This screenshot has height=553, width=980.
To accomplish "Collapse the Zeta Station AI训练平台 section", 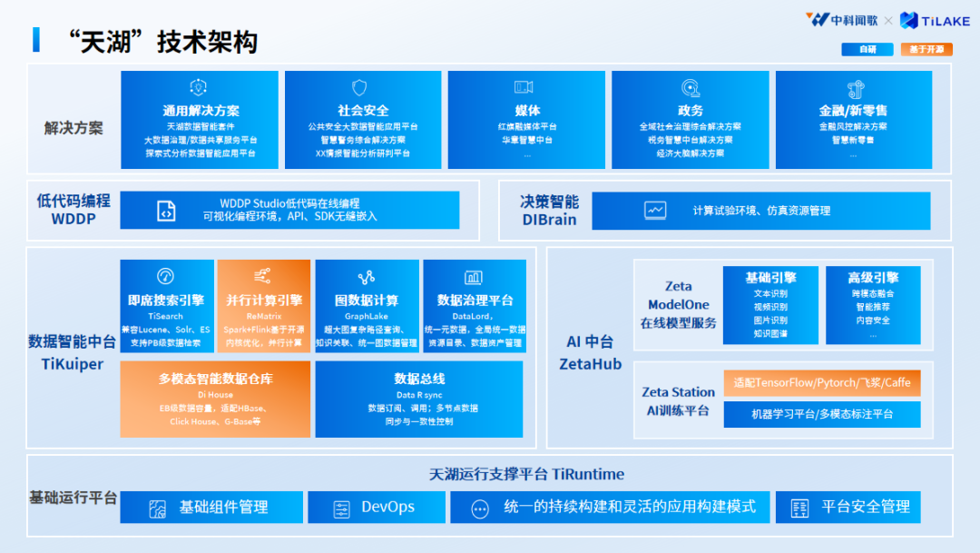I will pos(677,400).
